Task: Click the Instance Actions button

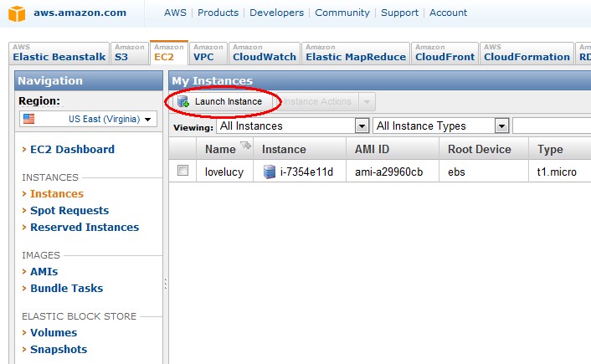Action: (x=317, y=102)
